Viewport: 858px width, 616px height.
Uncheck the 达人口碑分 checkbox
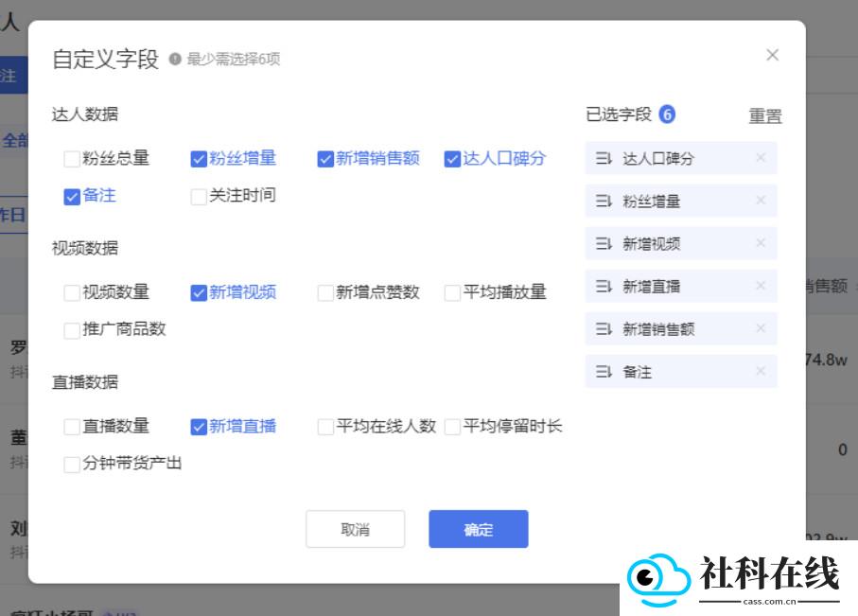pos(452,159)
